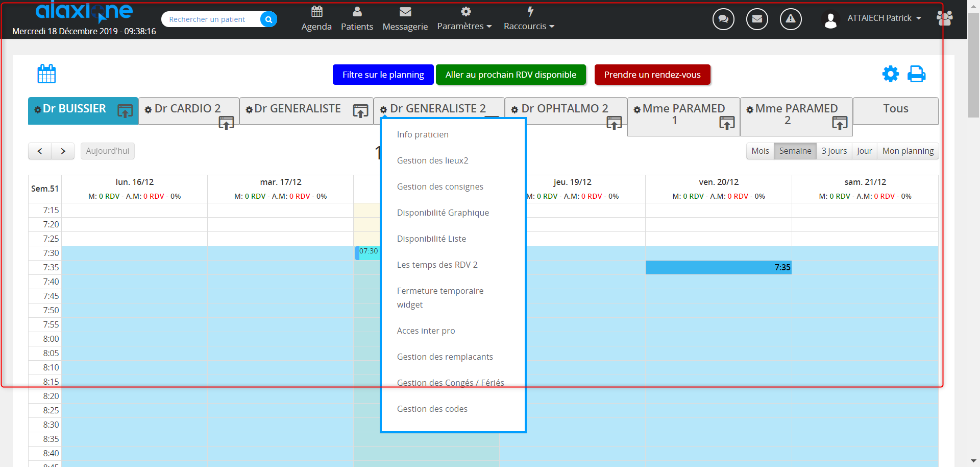Open the envelope notifications icon
Image resolution: width=980 pixels, height=467 pixels.
point(757,19)
